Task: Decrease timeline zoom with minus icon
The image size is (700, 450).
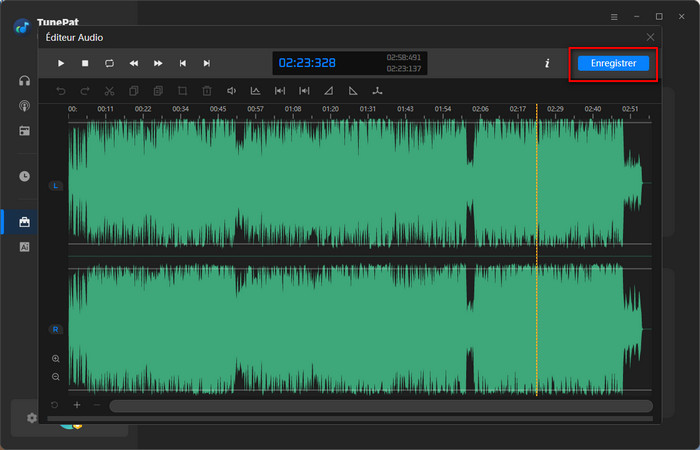Action: point(97,405)
